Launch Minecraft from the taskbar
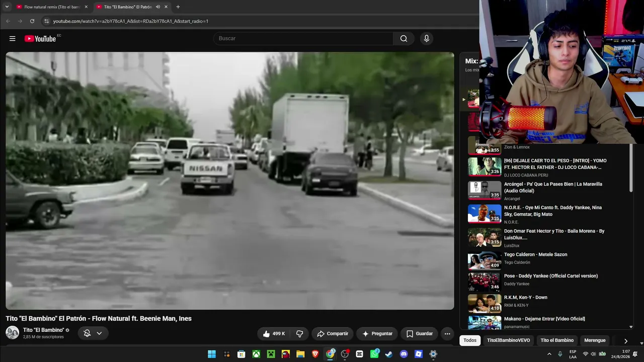Screen dimensions: 644x362 coord(271,354)
